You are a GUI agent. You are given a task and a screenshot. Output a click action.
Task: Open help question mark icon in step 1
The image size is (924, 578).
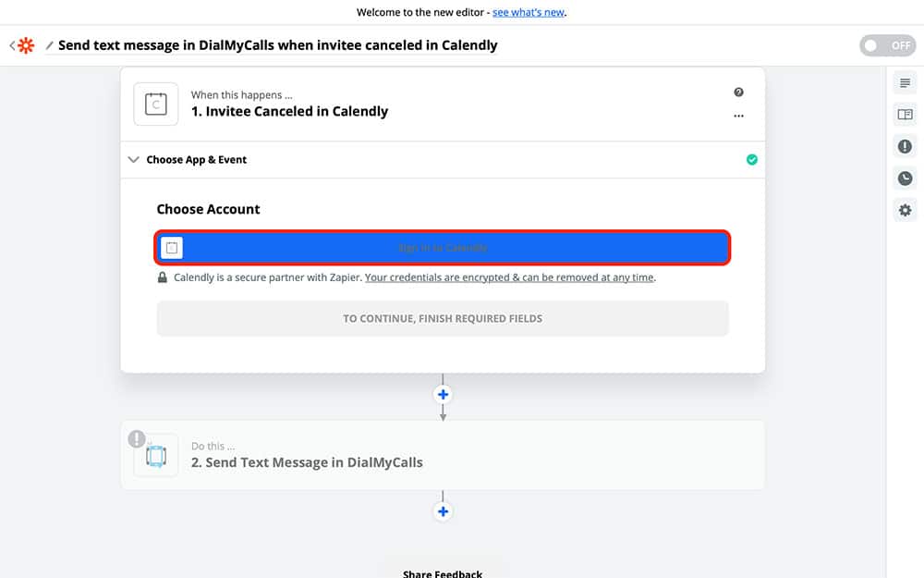tap(738, 92)
